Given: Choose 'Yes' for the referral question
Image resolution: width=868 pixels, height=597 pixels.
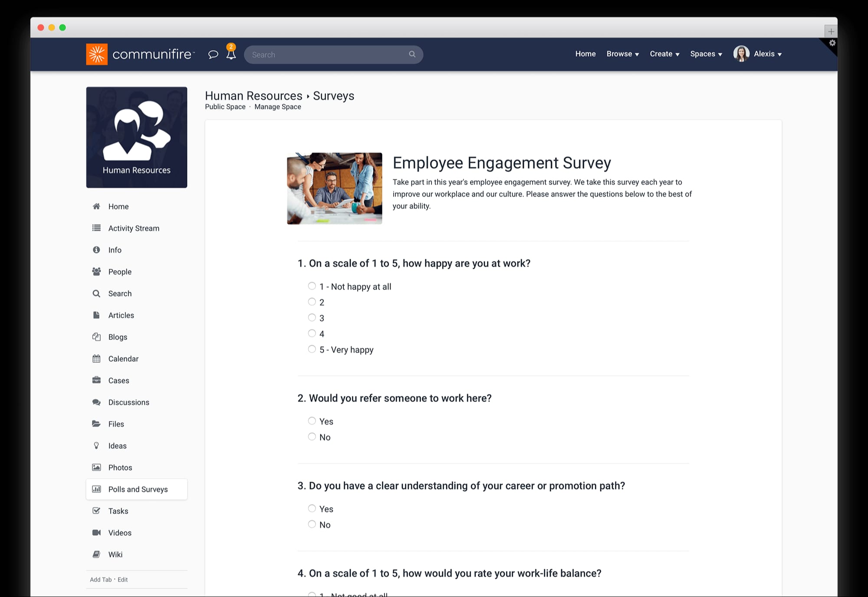Looking at the screenshot, I should tap(312, 420).
